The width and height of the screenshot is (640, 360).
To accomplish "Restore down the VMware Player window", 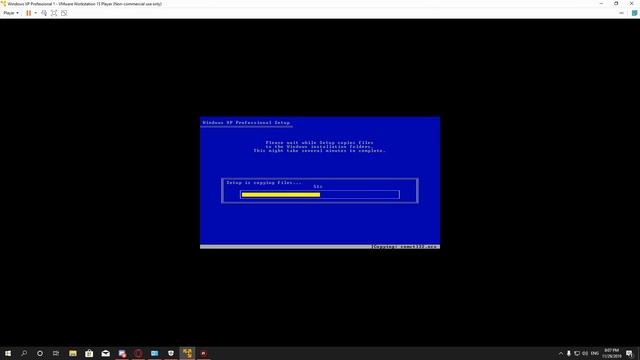I will [616, 4].
